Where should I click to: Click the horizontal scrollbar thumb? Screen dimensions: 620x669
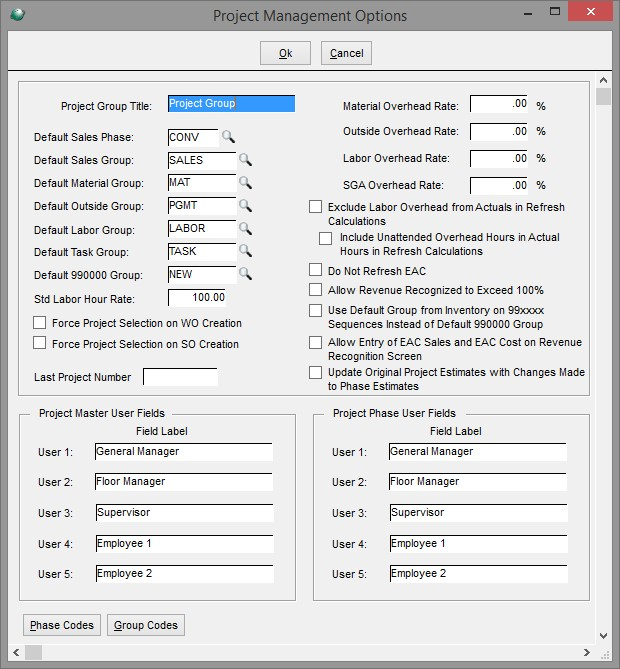click(x=33, y=652)
